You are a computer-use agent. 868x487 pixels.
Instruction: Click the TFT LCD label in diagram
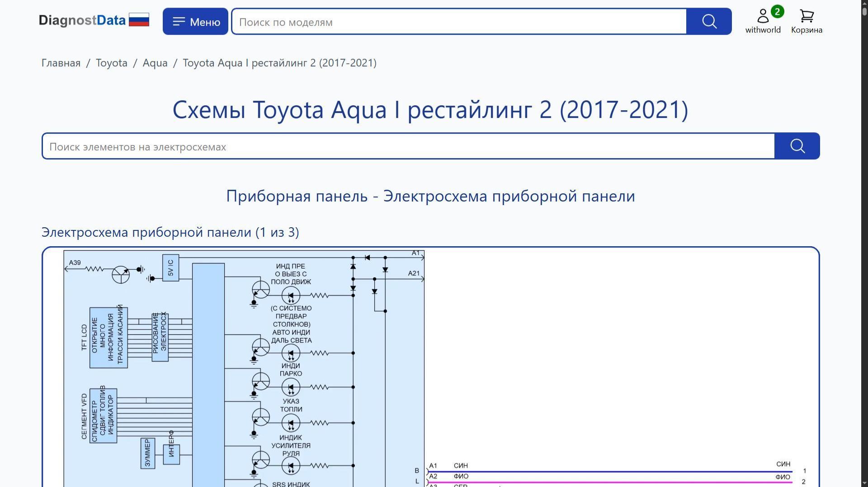pyautogui.click(x=84, y=337)
